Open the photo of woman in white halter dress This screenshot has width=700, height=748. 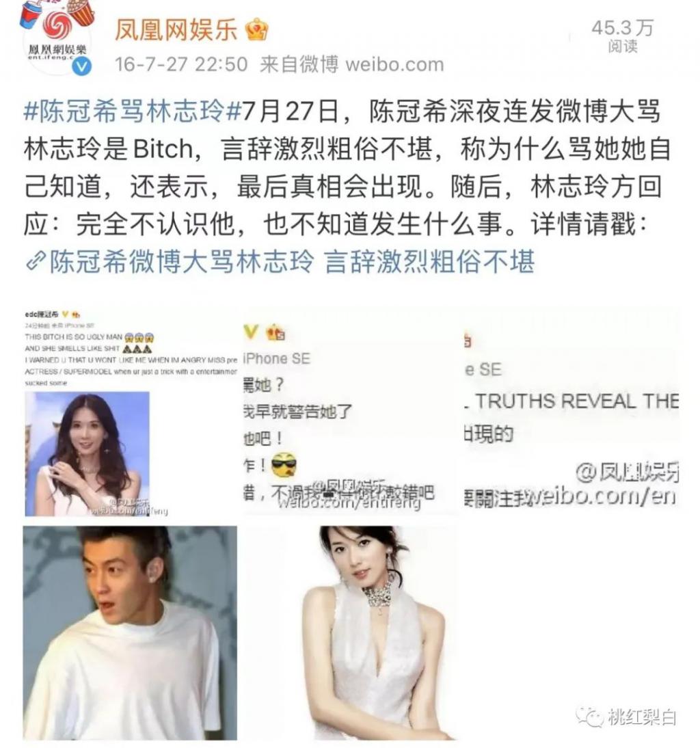[350, 633]
